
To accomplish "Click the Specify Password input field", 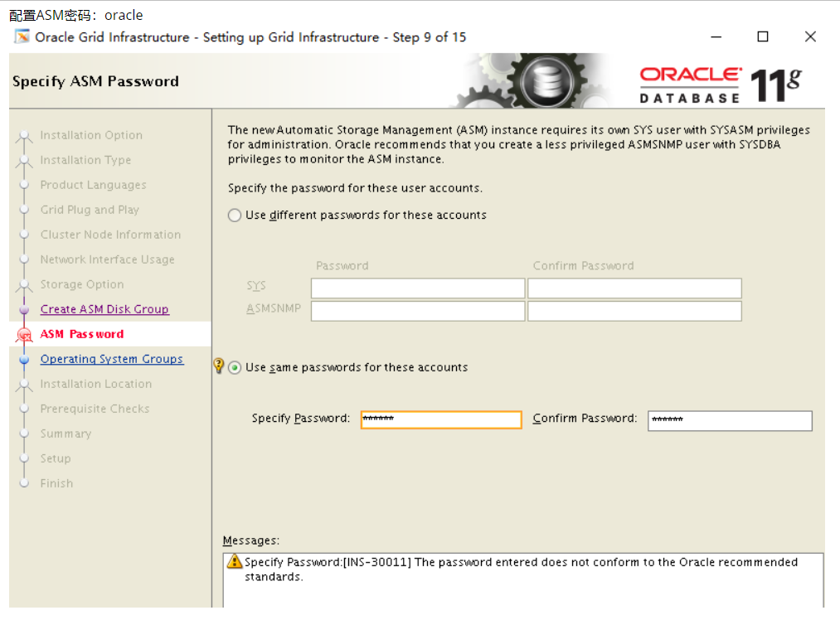I will pos(441,419).
